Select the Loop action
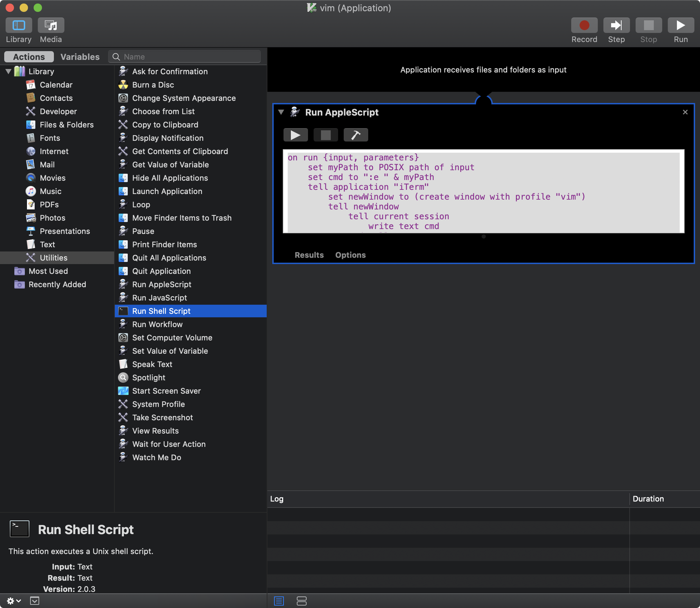The image size is (700, 608). tap(191, 205)
